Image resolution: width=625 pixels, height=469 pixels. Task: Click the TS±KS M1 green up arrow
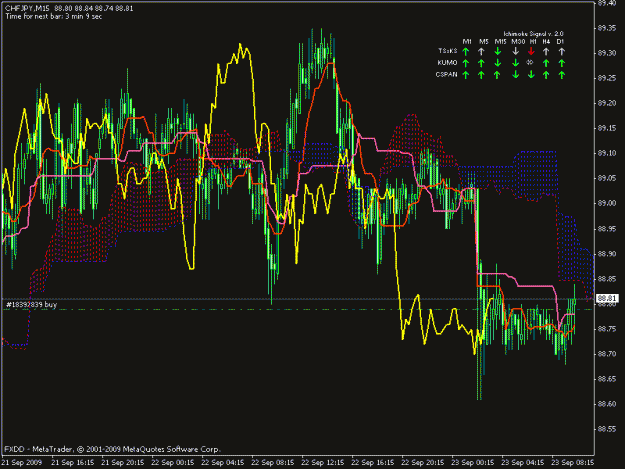pos(466,51)
